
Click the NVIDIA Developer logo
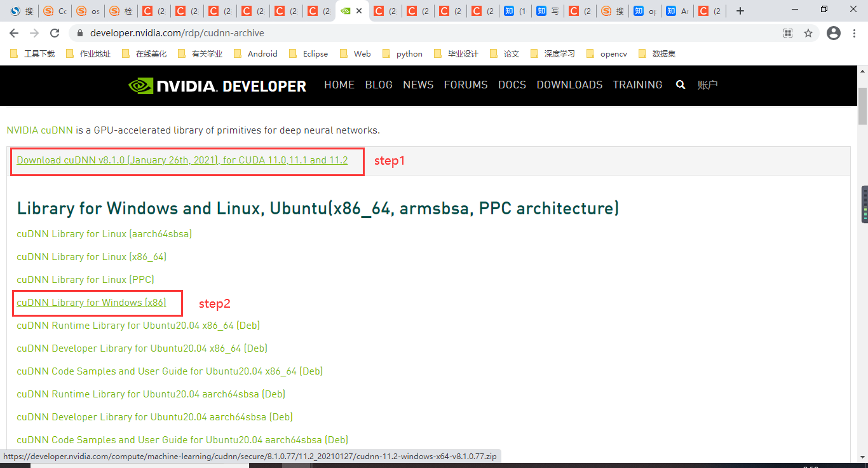click(x=217, y=85)
